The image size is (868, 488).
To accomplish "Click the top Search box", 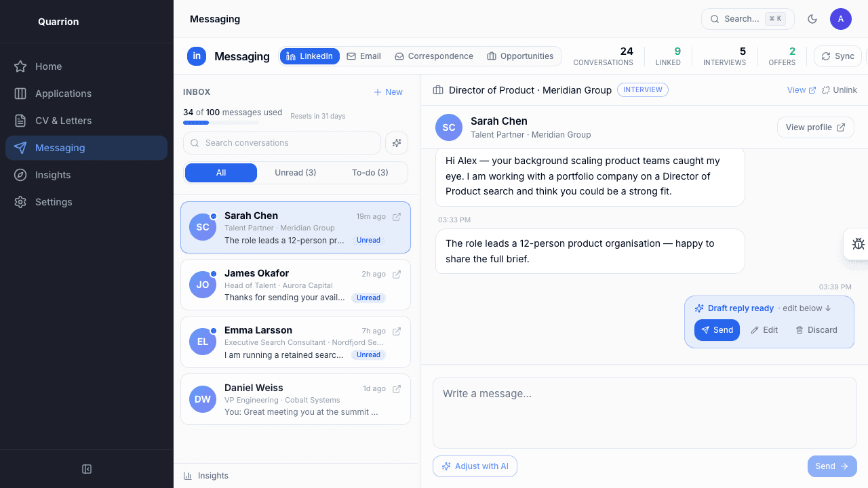I will click(747, 19).
